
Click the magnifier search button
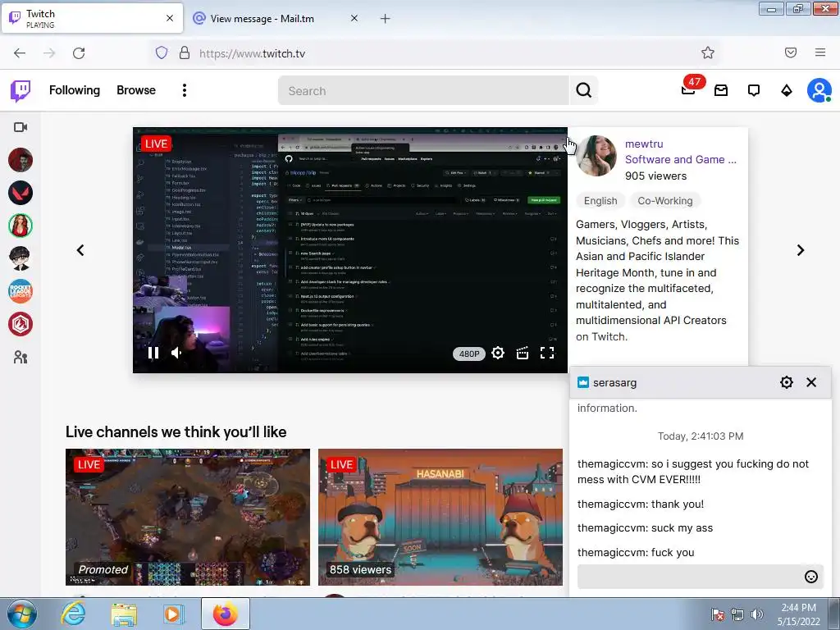[584, 90]
